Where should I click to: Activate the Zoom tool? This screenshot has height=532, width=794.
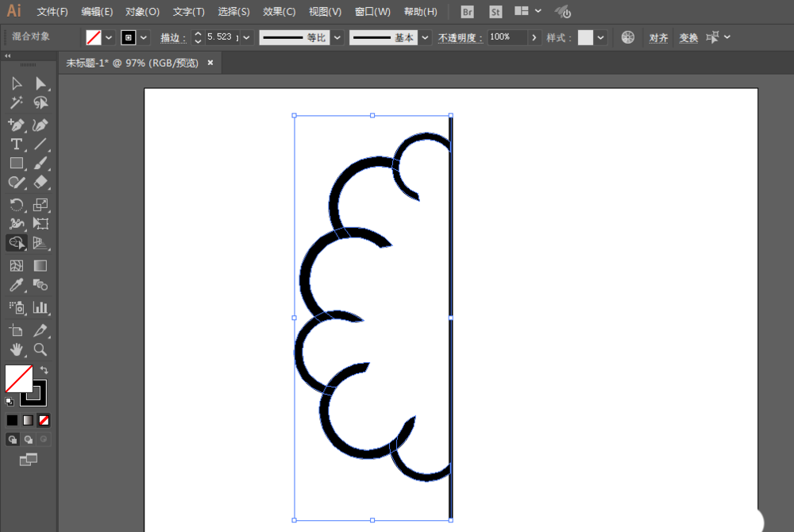point(40,349)
